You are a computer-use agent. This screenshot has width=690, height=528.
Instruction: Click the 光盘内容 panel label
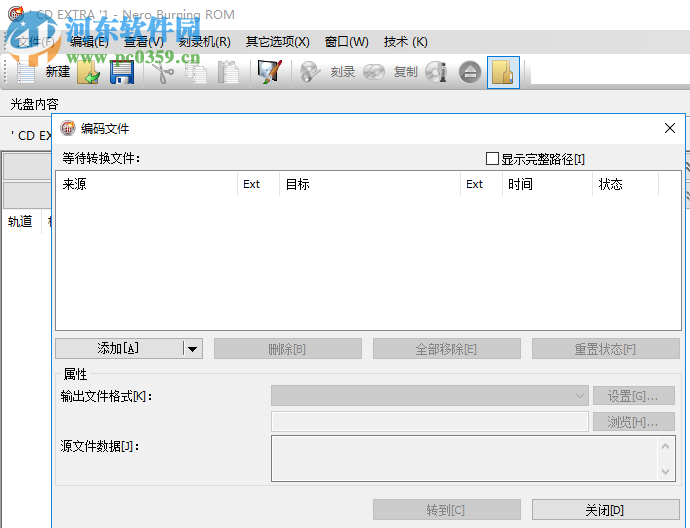pyautogui.click(x=34, y=104)
